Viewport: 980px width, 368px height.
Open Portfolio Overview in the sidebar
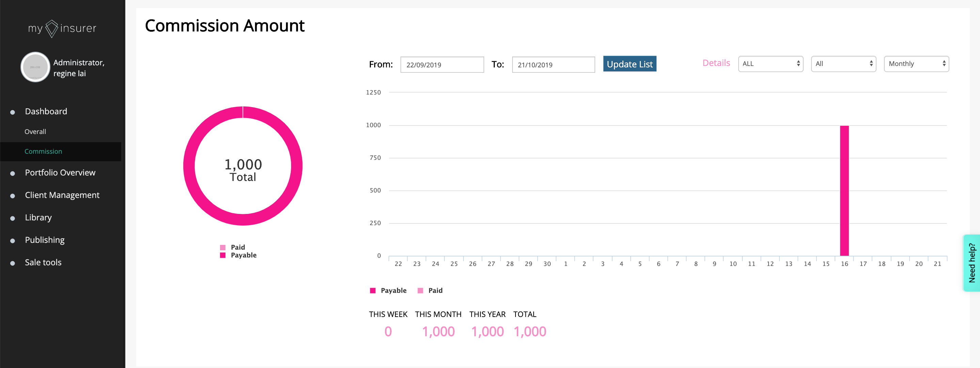pyautogui.click(x=60, y=172)
